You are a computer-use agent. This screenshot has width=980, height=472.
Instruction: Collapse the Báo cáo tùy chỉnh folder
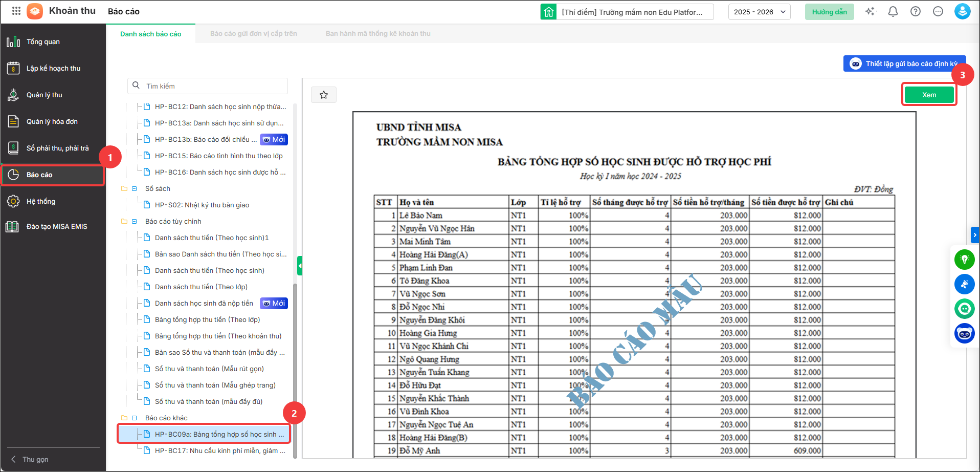(x=135, y=222)
